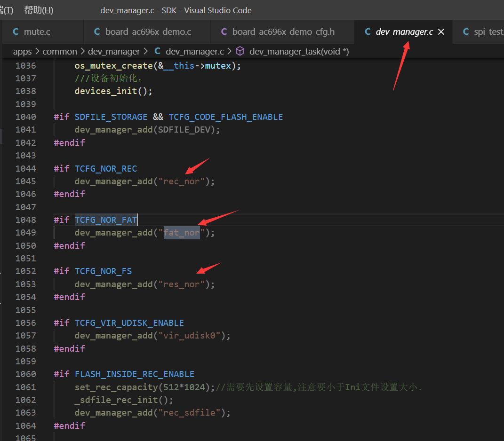Open the dev_manager folder breadcrumb
Viewport: 504px width, 441px height.
click(114, 51)
